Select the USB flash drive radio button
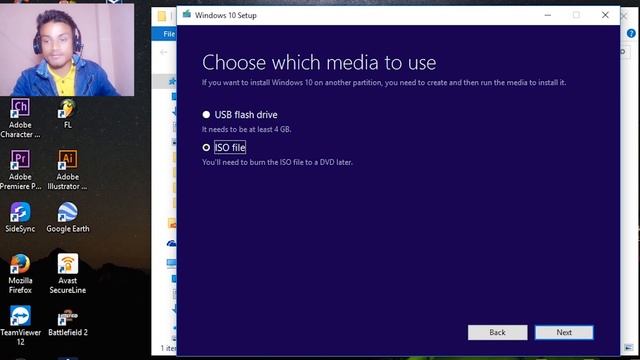This screenshot has height=360, width=640. [x=206, y=115]
